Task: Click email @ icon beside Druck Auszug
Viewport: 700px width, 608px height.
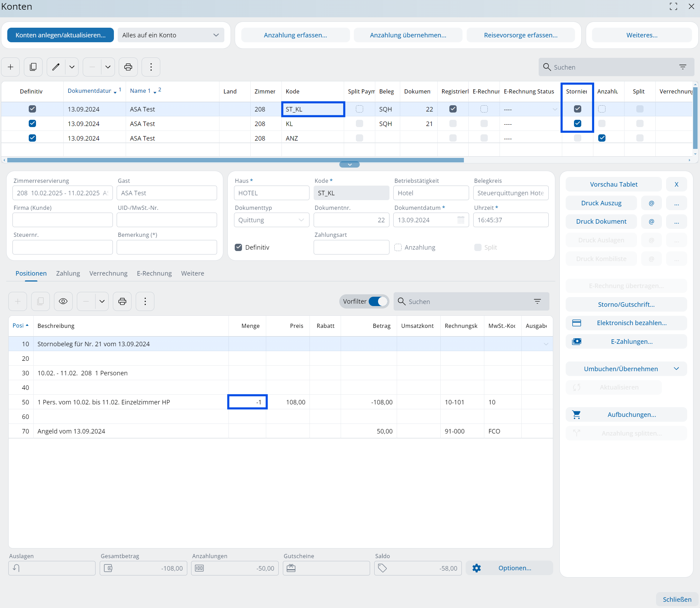Action: click(651, 203)
